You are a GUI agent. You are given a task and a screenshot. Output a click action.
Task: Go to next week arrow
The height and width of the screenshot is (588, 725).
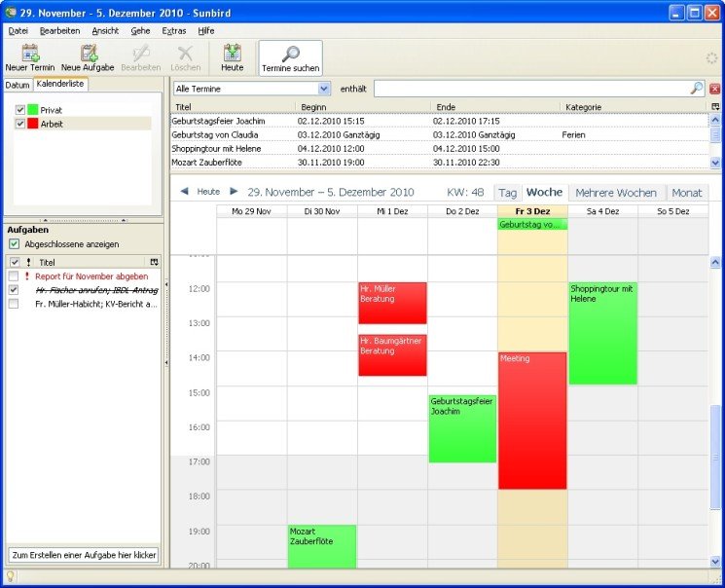point(234,192)
